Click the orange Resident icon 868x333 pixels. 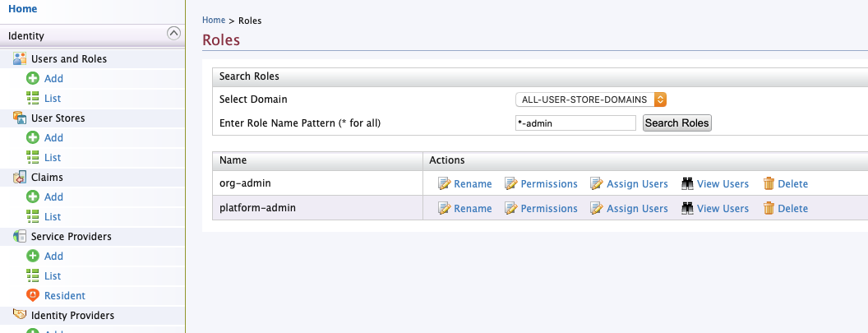click(33, 295)
